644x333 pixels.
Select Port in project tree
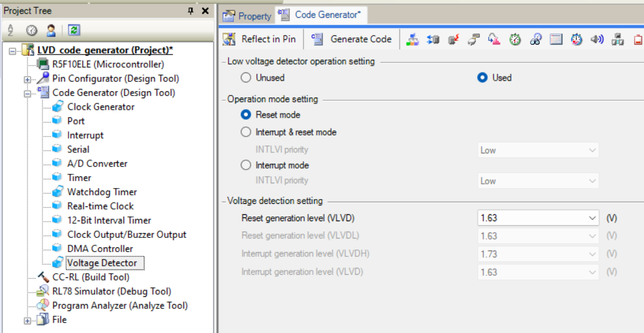coord(76,121)
